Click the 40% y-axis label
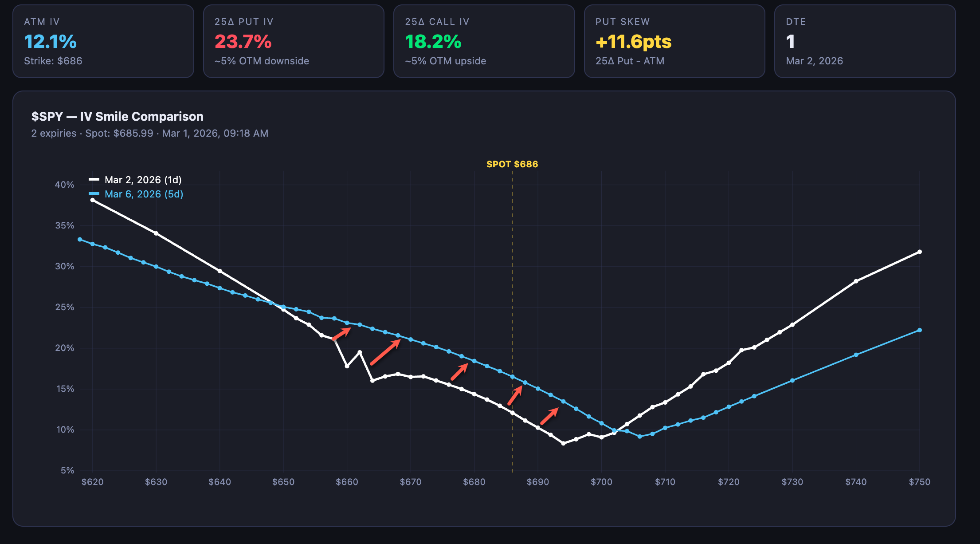The height and width of the screenshot is (544, 980). coord(64,185)
